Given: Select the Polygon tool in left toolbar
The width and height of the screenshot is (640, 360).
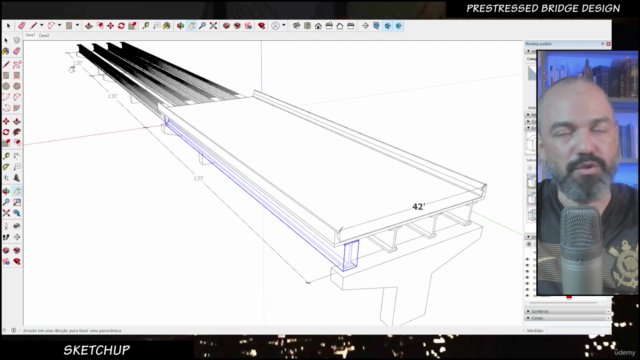Looking at the screenshot, I should (17, 86).
